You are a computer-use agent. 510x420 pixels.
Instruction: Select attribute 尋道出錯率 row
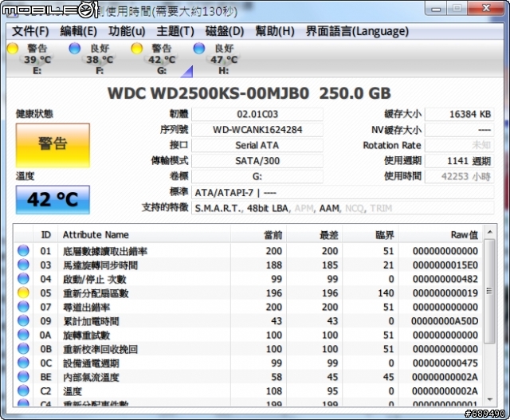click(248, 307)
